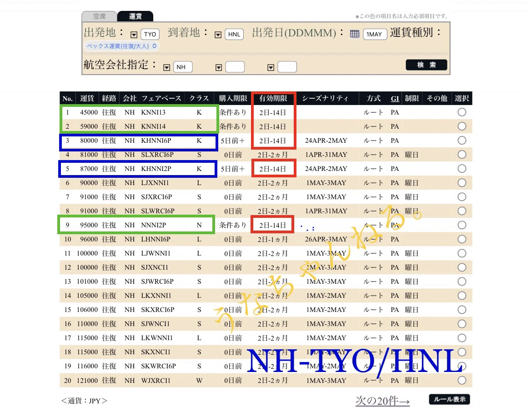Click the ルール表示 button

pyautogui.click(x=450, y=399)
